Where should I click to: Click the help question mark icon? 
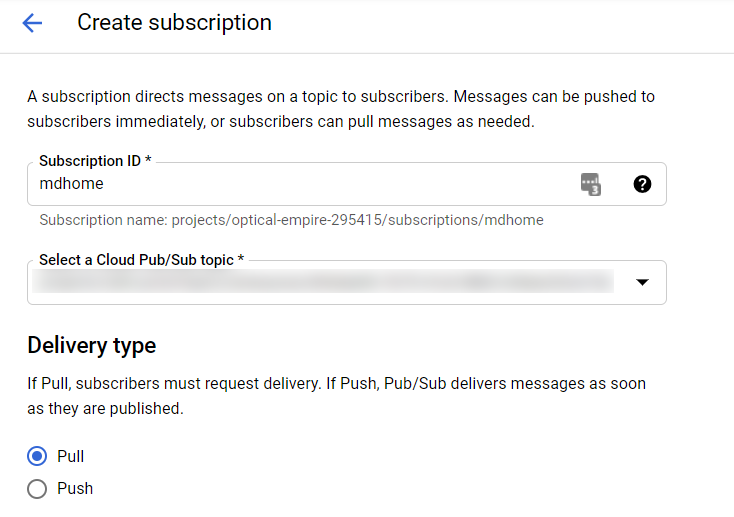coord(642,184)
